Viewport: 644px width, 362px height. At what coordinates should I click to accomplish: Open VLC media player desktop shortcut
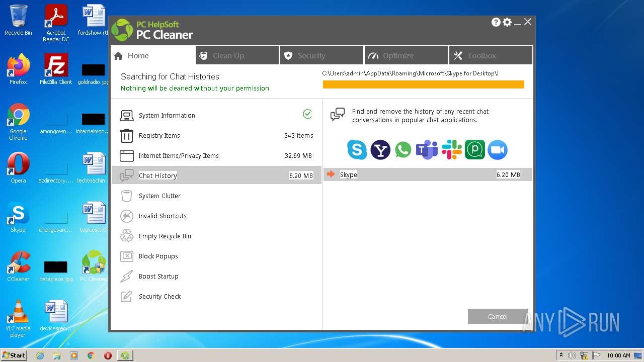[18, 319]
